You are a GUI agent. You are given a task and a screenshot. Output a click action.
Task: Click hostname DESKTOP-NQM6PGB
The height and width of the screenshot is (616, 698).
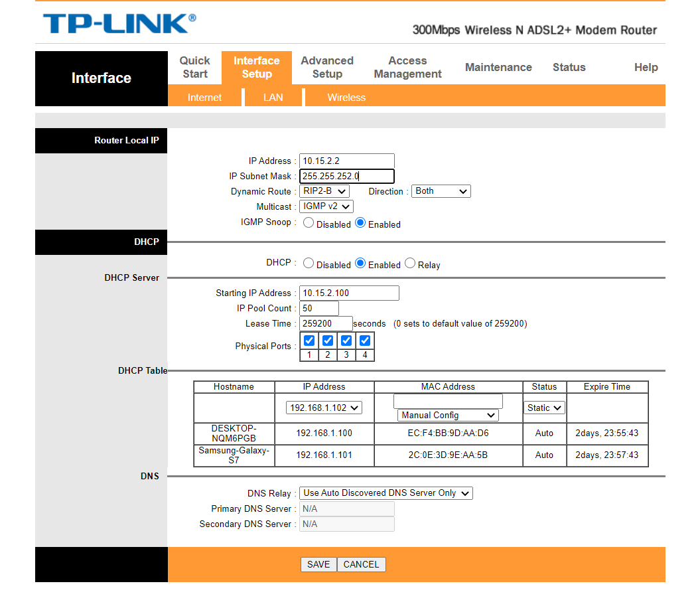(234, 433)
